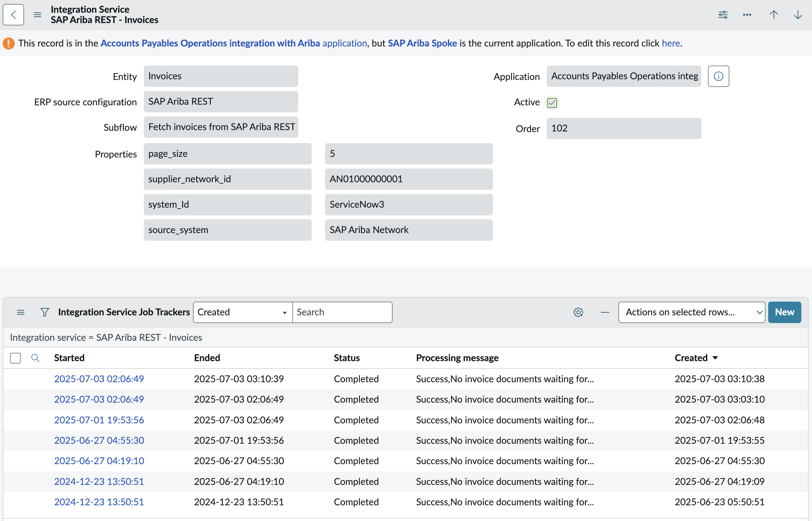Screen dimensions: 812x521
Task: Click the AN01000000001 value field
Action: [409, 179]
